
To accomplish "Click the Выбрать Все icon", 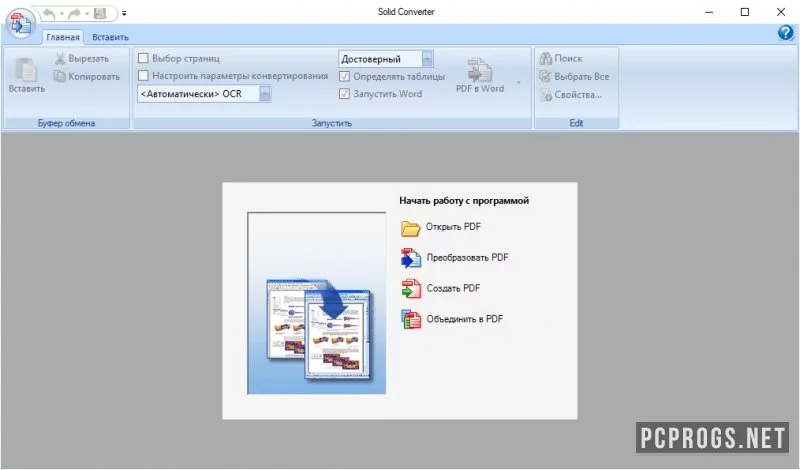I will coord(546,77).
